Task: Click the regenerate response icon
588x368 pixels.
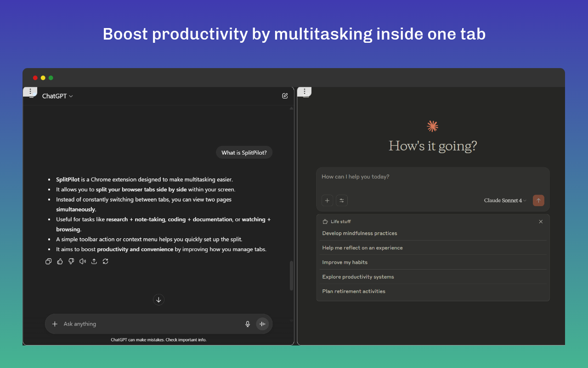Action: pos(106,261)
